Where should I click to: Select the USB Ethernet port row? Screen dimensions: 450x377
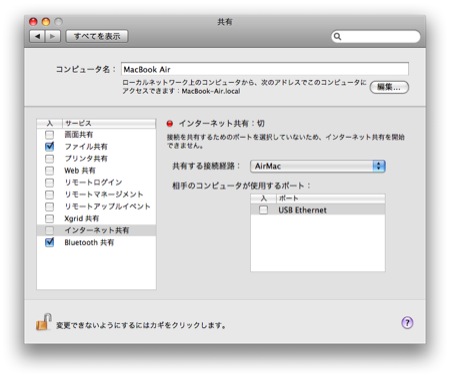click(x=318, y=210)
